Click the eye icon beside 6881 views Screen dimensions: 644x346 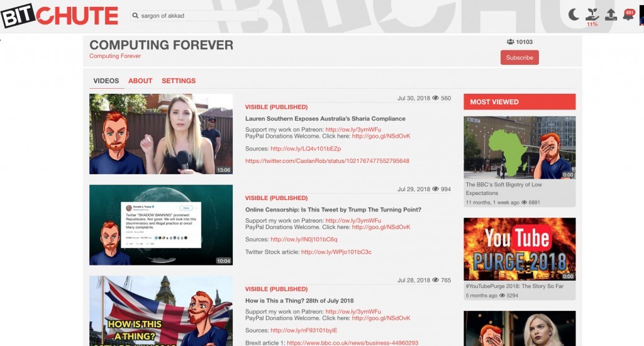pos(524,203)
